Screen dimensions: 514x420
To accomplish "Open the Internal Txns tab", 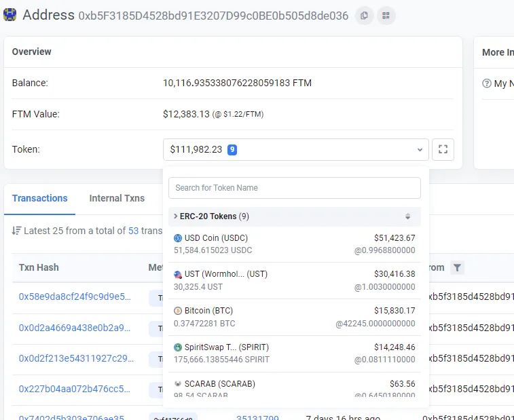I will pos(117,198).
